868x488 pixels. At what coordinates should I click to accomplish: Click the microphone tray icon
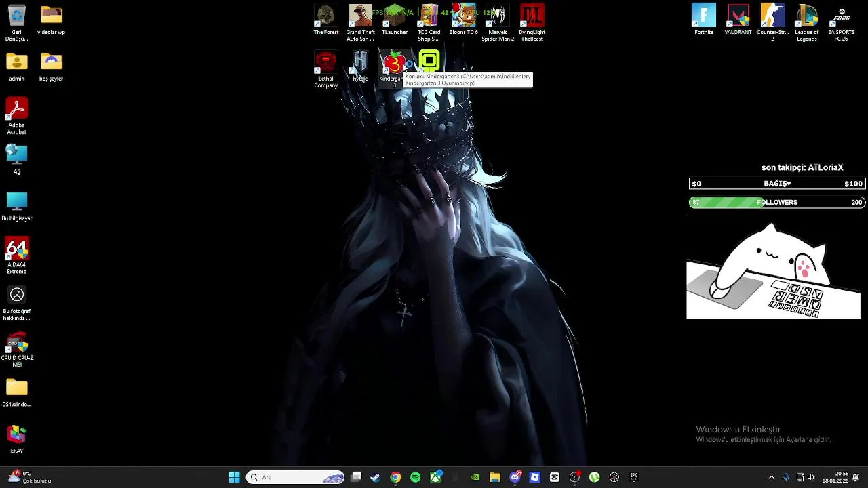786,477
